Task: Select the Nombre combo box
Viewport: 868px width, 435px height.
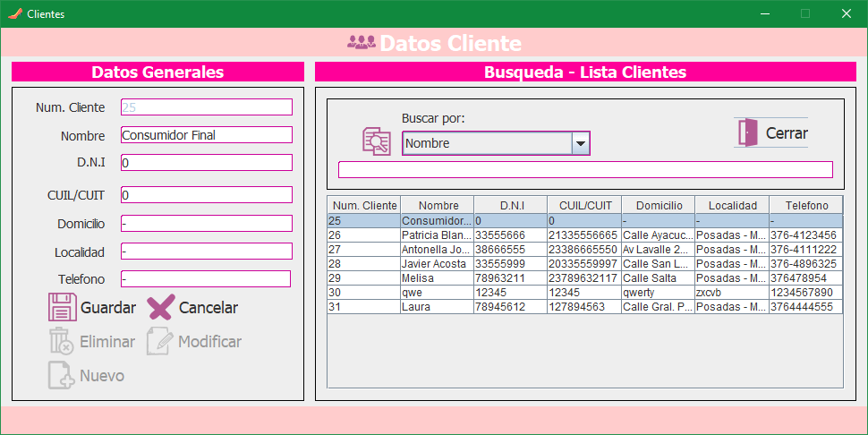Action: tap(487, 143)
